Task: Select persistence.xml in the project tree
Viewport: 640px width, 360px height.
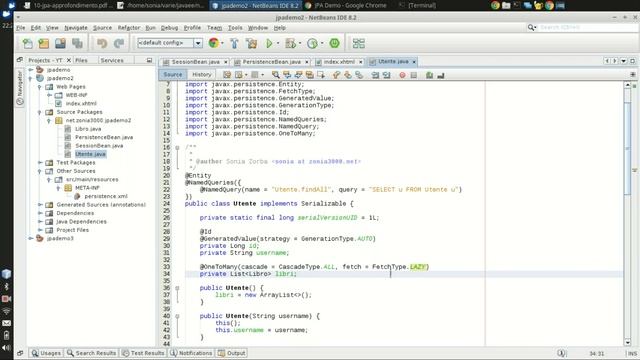Action: (106, 196)
